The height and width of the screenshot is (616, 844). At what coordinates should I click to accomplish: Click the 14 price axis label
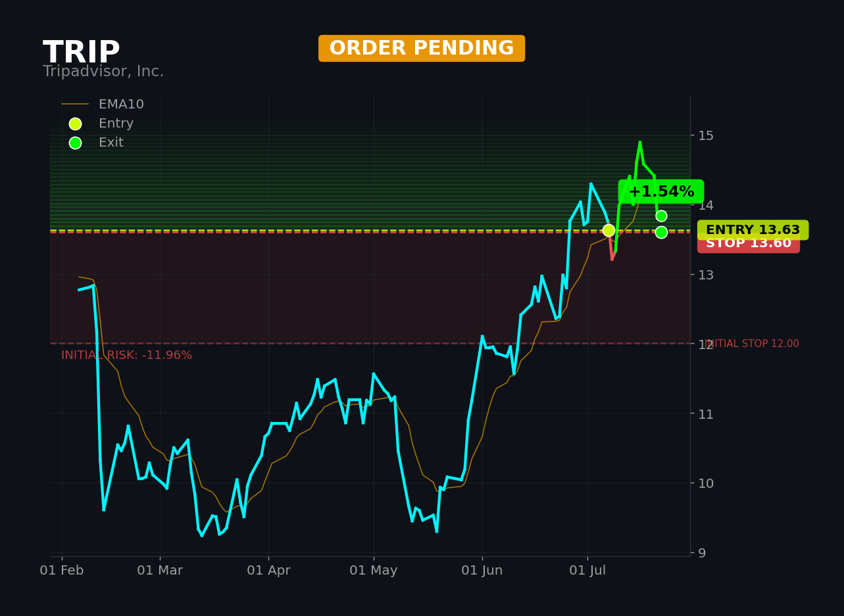pos(706,205)
